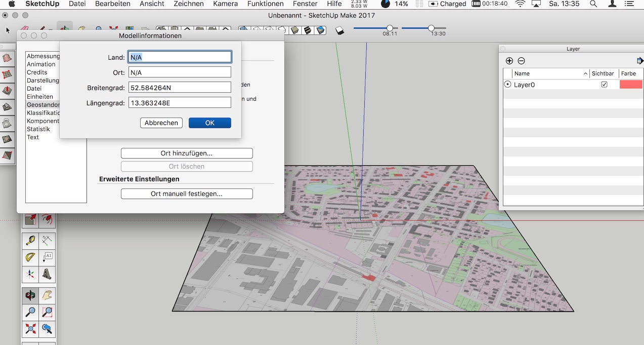
Task: Click the Breitengrad input field
Action: point(180,88)
